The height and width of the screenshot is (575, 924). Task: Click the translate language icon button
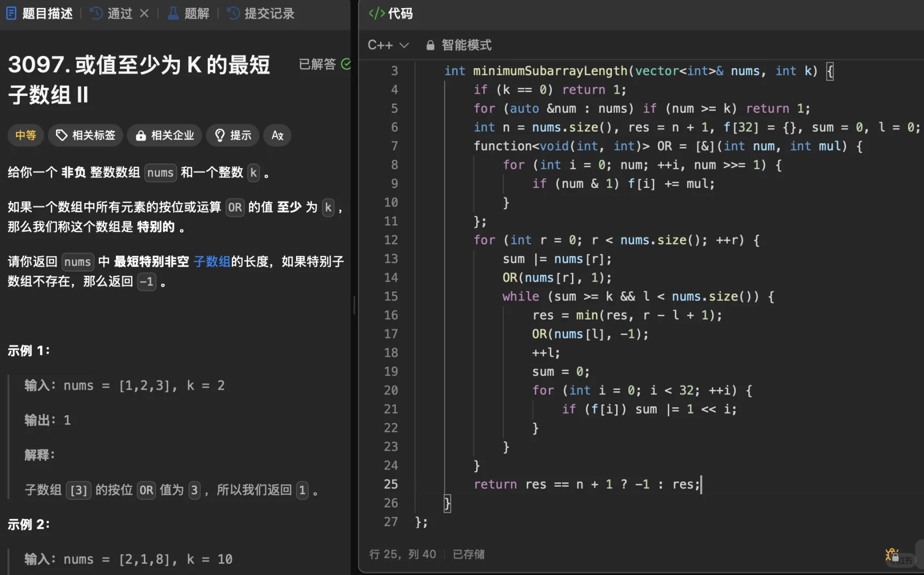coord(277,135)
